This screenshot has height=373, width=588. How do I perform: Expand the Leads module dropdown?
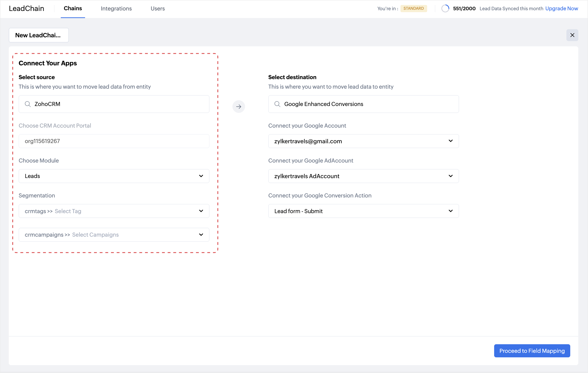[201, 176]
